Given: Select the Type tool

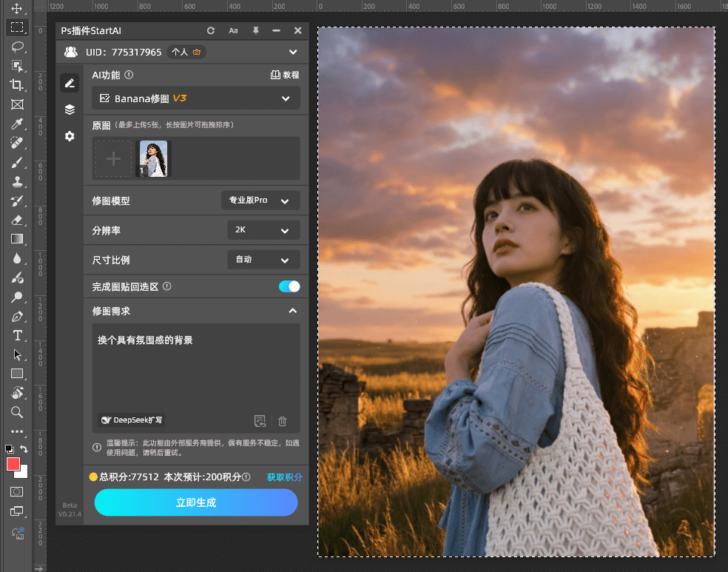Looking at the screenshot, I should tap(18, 335).
